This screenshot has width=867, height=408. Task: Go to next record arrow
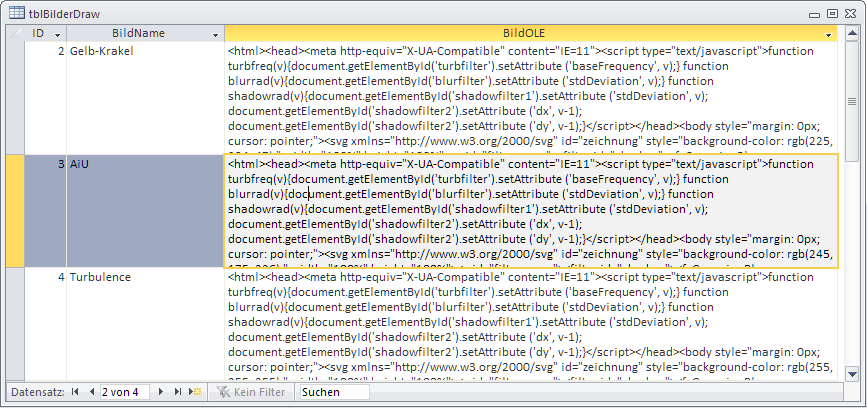click(x=160, y=392)
